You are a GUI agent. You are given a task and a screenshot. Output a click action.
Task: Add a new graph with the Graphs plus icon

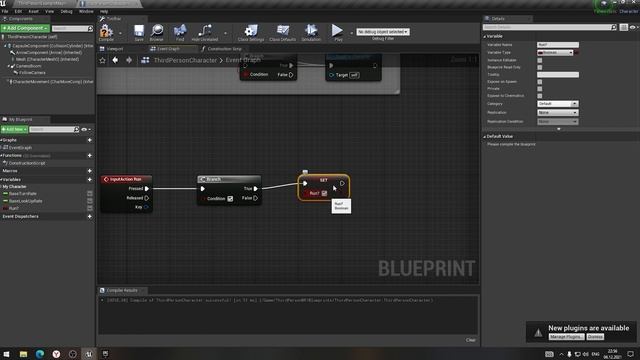click(x=89, y=140)
